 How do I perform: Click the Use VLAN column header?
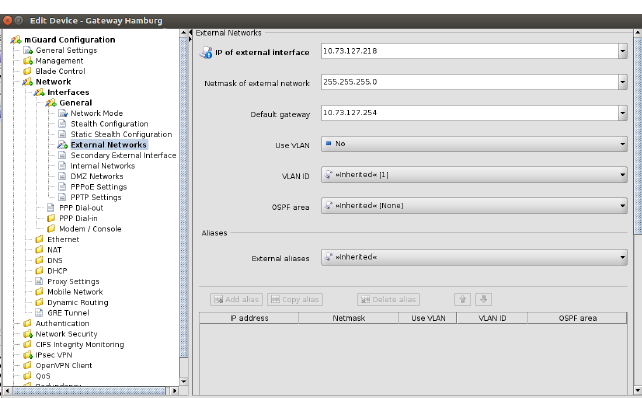(x=428, y=318)
